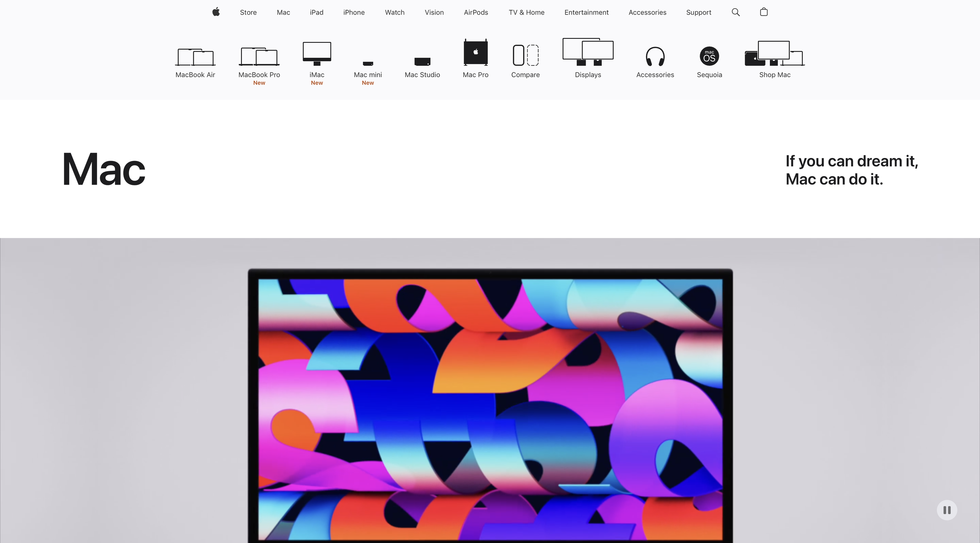Open the iPhone menu item

point(354,13)
